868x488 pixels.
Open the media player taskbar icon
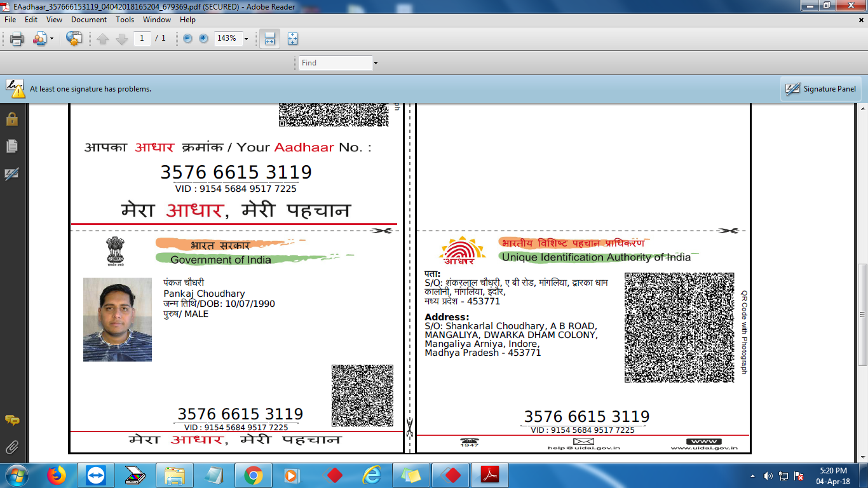pyautogui.click(x=293, y=475)
